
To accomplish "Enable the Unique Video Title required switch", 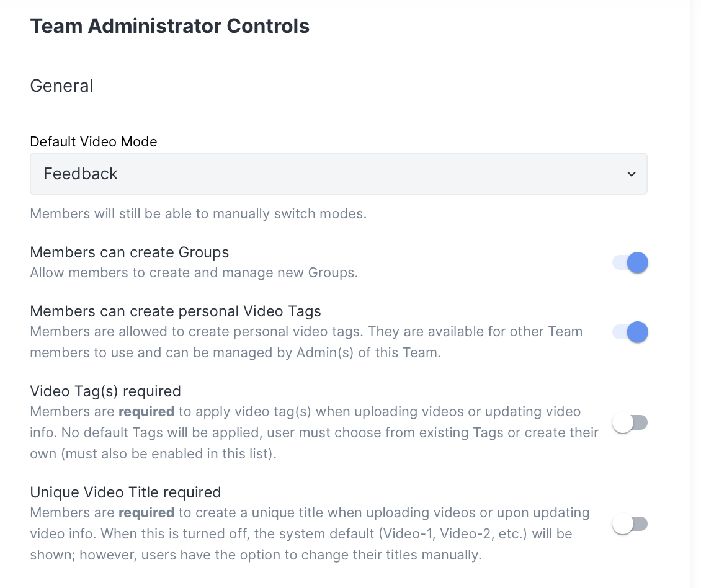I will (630, 524).
